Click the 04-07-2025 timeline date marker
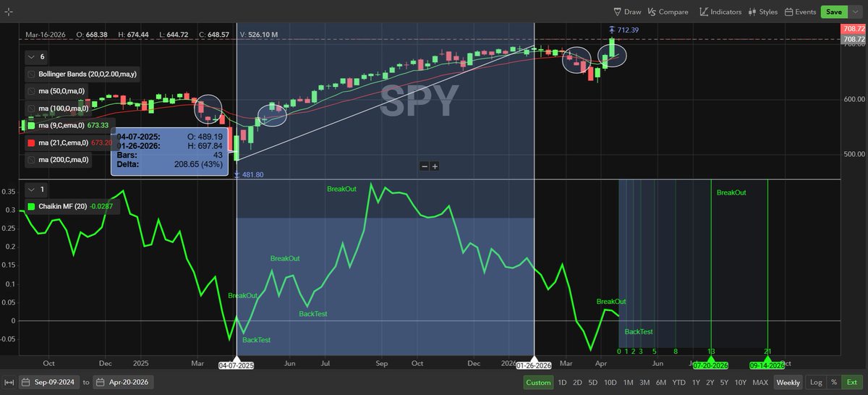868x395 pixels. (237, 365)
